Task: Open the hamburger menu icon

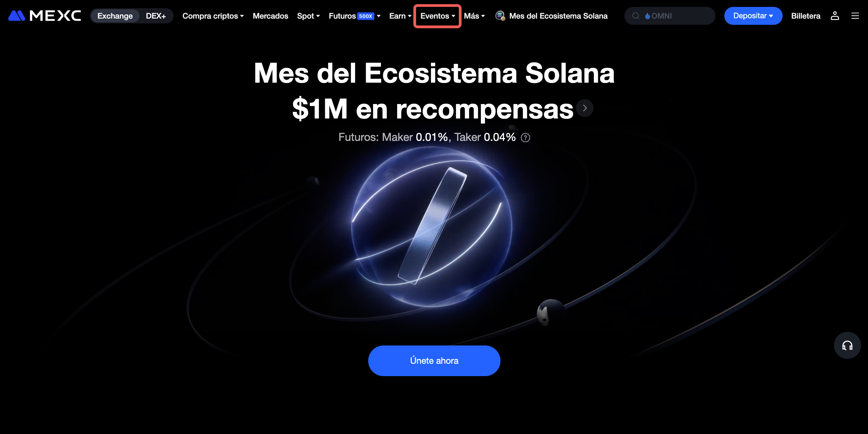Action: pos(855,16)
